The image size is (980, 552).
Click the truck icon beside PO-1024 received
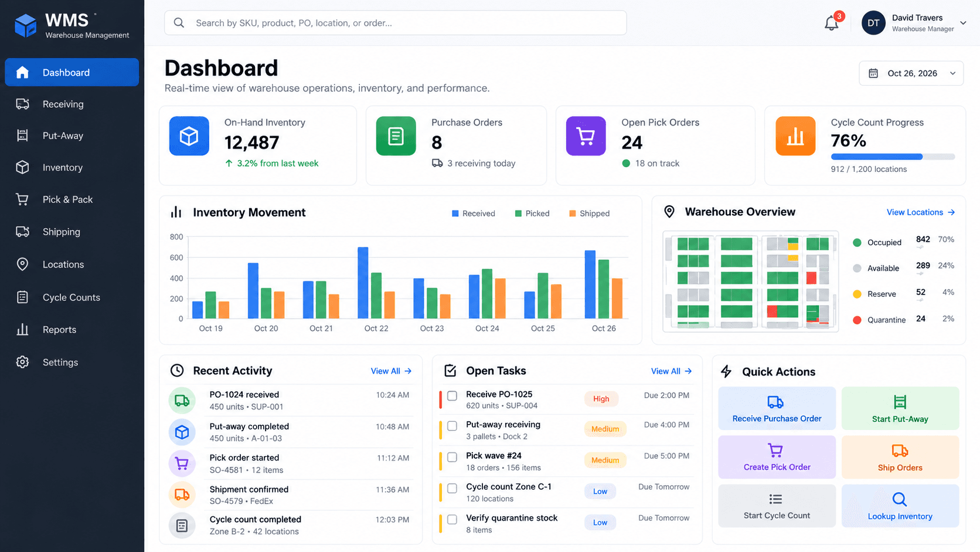coord(182,401)
